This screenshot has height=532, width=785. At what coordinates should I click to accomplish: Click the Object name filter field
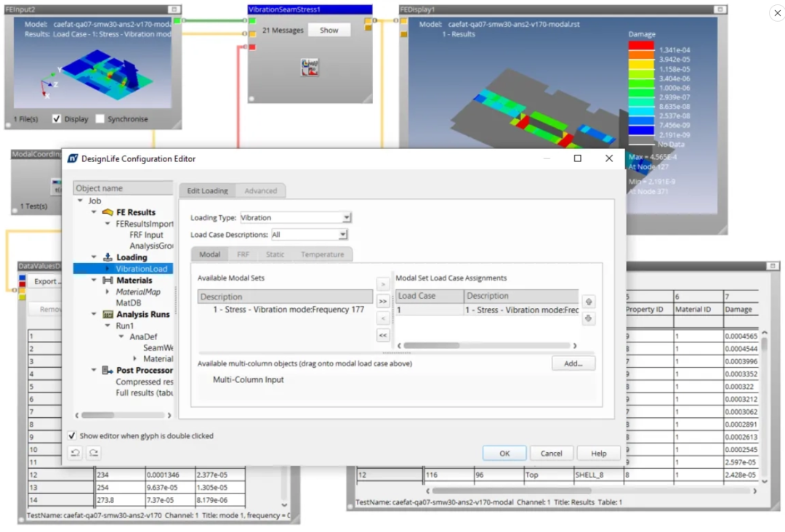click(x=123, y=188)
